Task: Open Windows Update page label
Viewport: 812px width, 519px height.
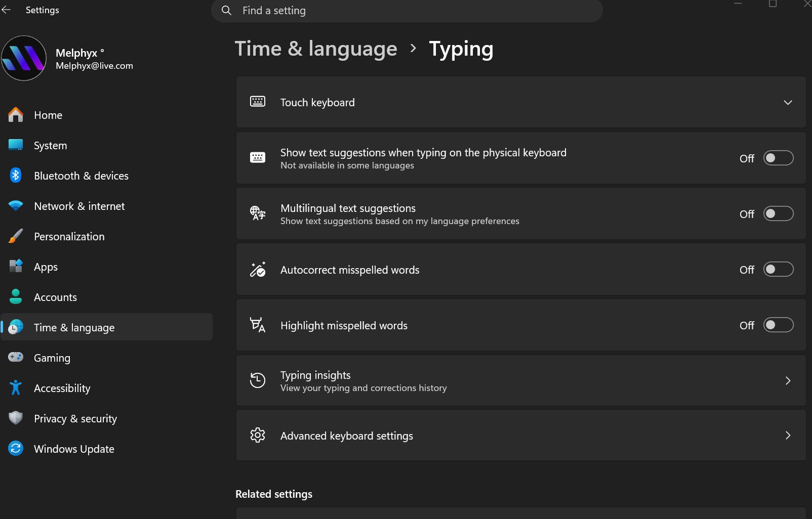Action: [x=74, y=449]
